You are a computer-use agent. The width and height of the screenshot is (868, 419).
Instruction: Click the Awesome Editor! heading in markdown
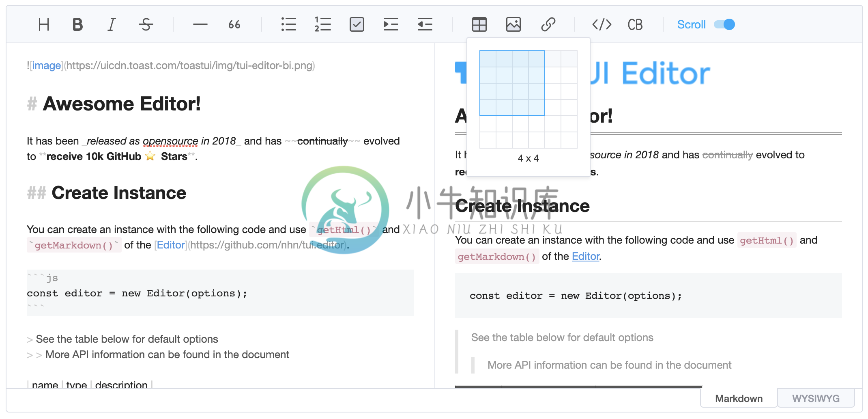pyautogui.click(x=122, y=104)
